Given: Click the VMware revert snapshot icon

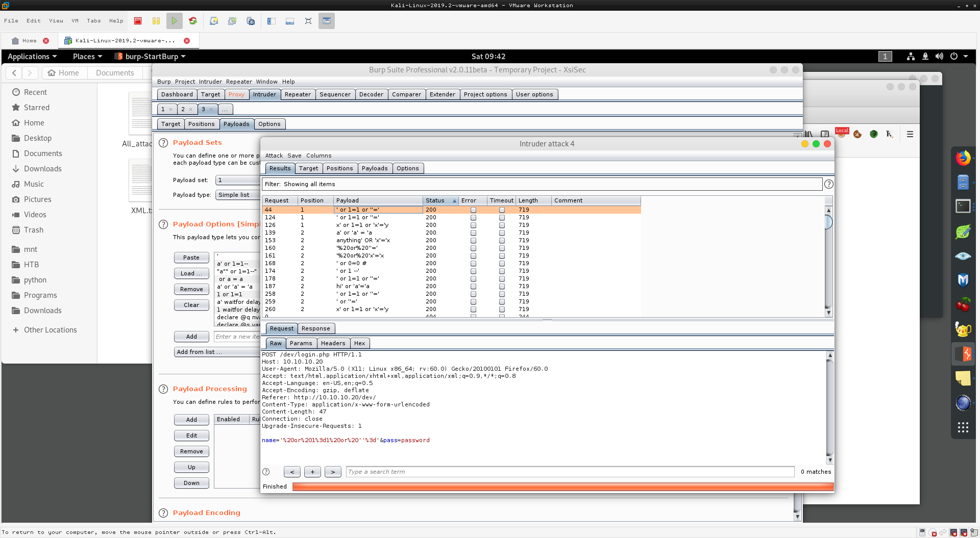Looking at the screenshot, I should pos(232,21).
